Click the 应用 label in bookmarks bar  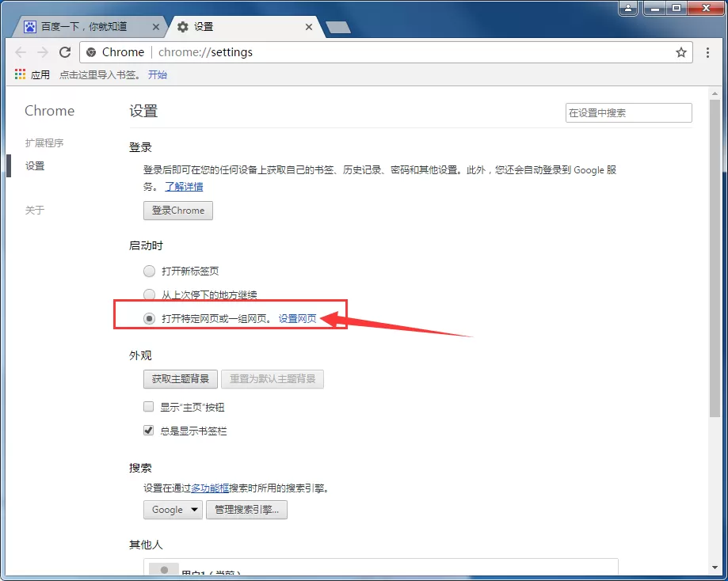(x=40, y=74)
